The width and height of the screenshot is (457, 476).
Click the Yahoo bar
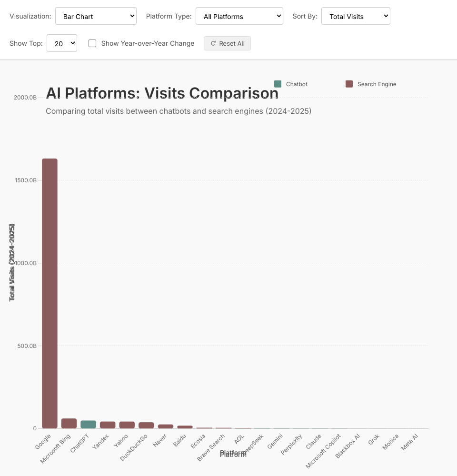tap(127, 425)
